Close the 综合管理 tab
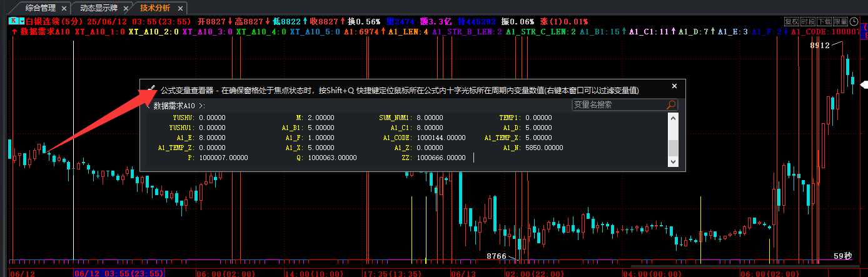Image resolution: width=868 pixels, height=277 pixels. coord(64,9)
